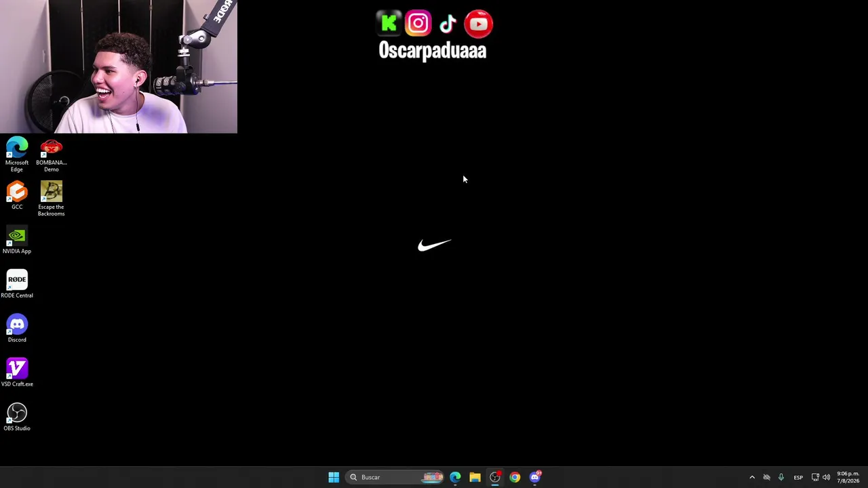This screenshot has height=488, width=868.
Task: Open the ESP input language switcher
Action: tap(798, 477)
